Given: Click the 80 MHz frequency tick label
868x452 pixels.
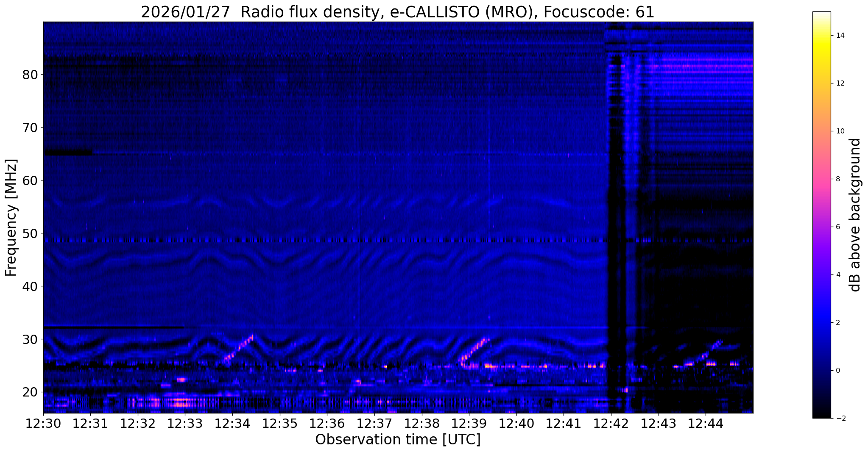Looking at the screenshot, I should pos(30,75).
